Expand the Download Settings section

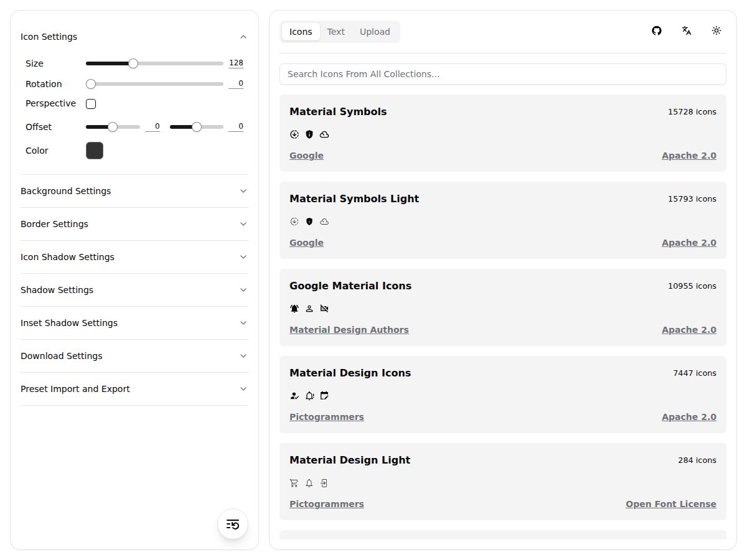(x=134, y=356)
